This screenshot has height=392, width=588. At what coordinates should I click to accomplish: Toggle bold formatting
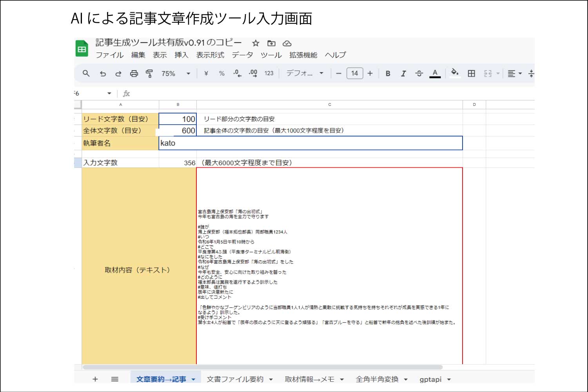(x=388, y=73)
